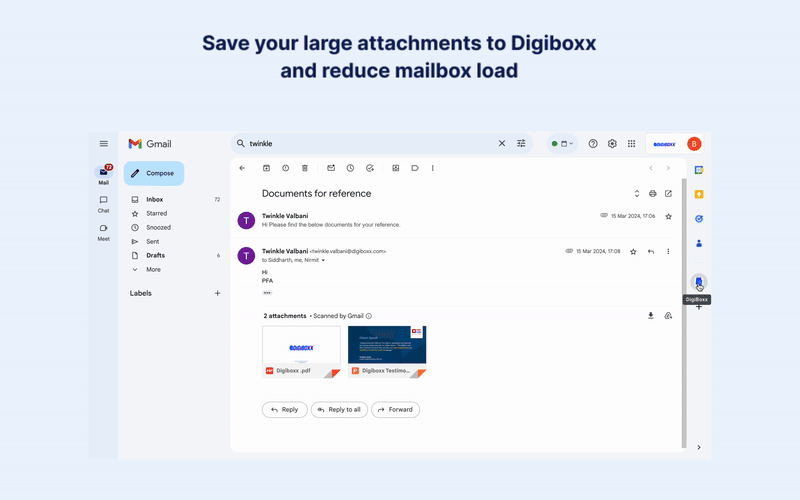Image resolution: width=800 pixels, height=500 pixels.
Task: Go back to search results arrow
Action: click(x=242, y=168)
